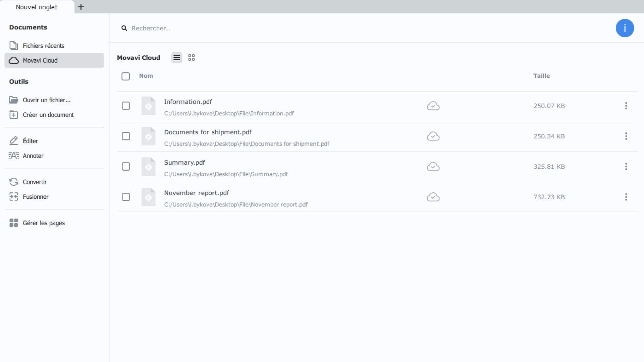Open the blue user profile avatar

625,28
